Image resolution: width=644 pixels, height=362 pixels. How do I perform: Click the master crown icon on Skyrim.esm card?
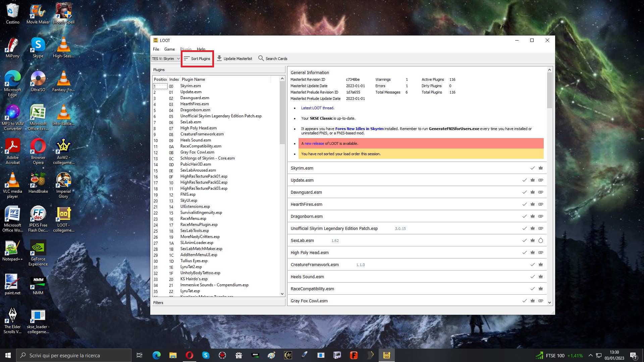coord(541,168)
